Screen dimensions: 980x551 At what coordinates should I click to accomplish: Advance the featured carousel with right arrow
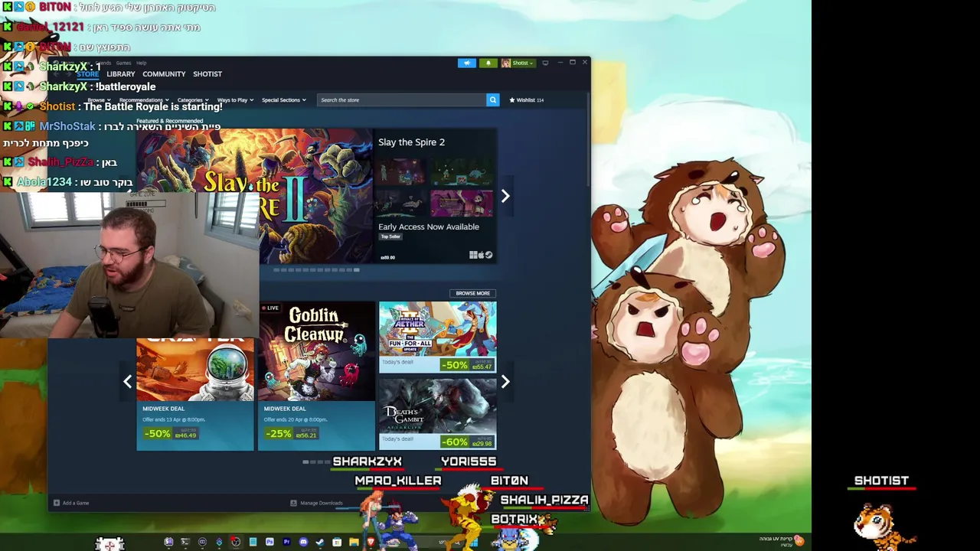point(505,196)
